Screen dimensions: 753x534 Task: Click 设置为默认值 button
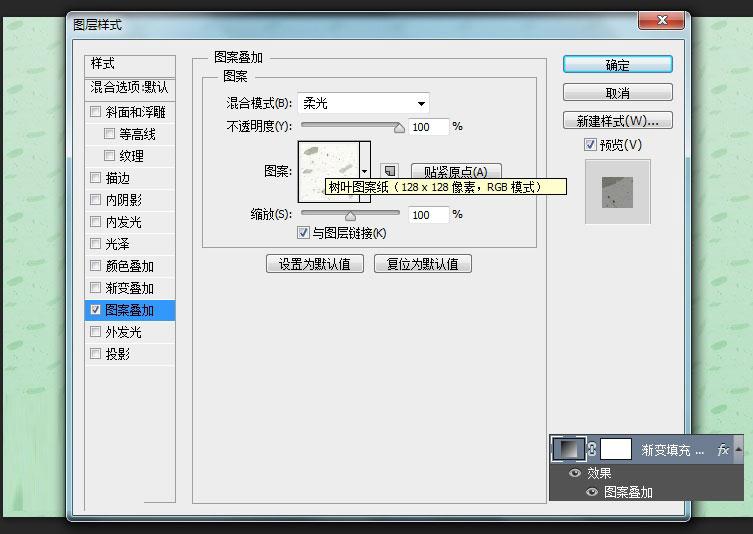pos(315,264)
